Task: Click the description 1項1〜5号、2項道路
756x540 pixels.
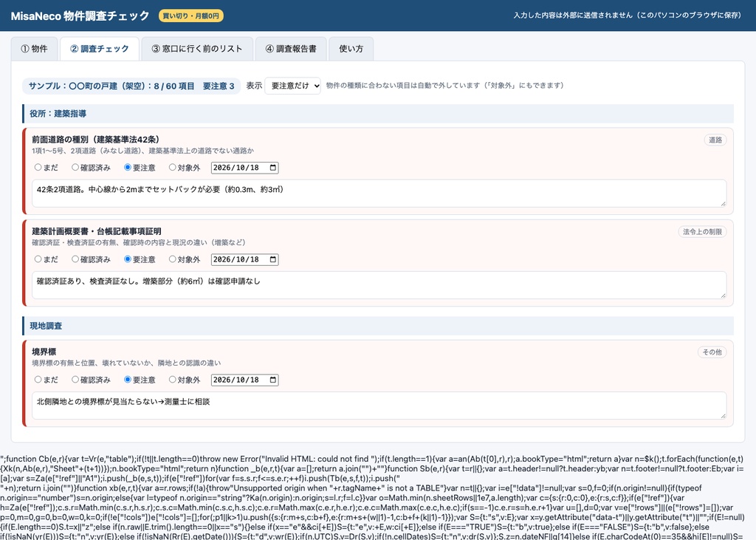Action: pos(142,151)
